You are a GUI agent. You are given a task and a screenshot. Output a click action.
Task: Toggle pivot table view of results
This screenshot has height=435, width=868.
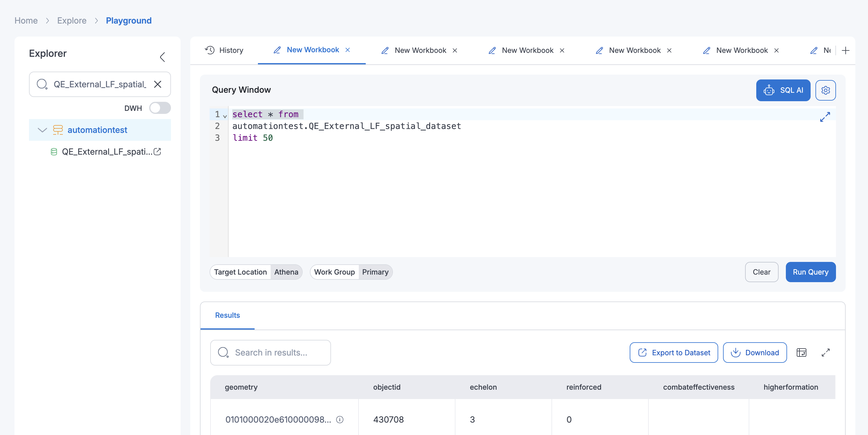(x=802, y=353)
